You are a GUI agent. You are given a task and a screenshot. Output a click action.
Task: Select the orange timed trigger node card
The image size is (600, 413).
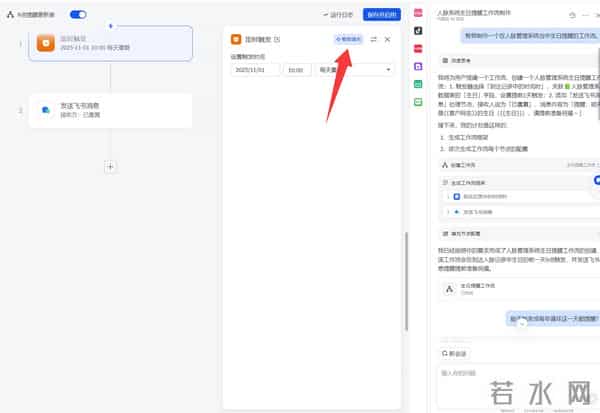click(111, 43)
